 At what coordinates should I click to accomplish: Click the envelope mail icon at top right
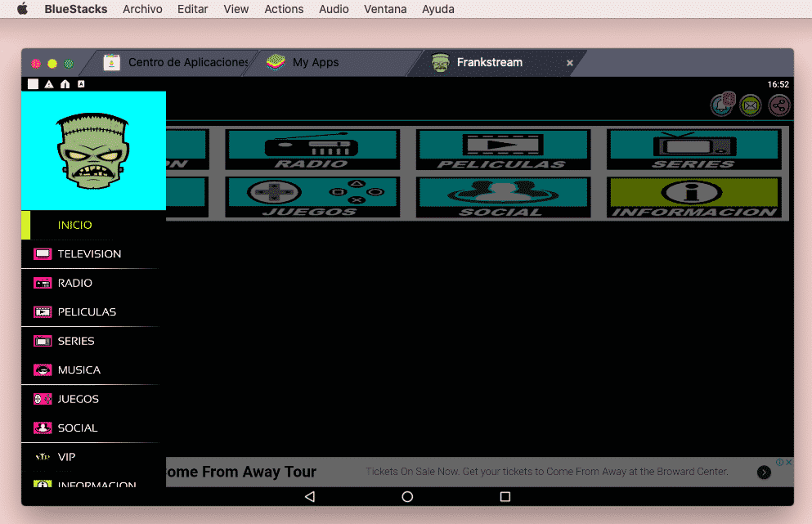pos(751,105)
